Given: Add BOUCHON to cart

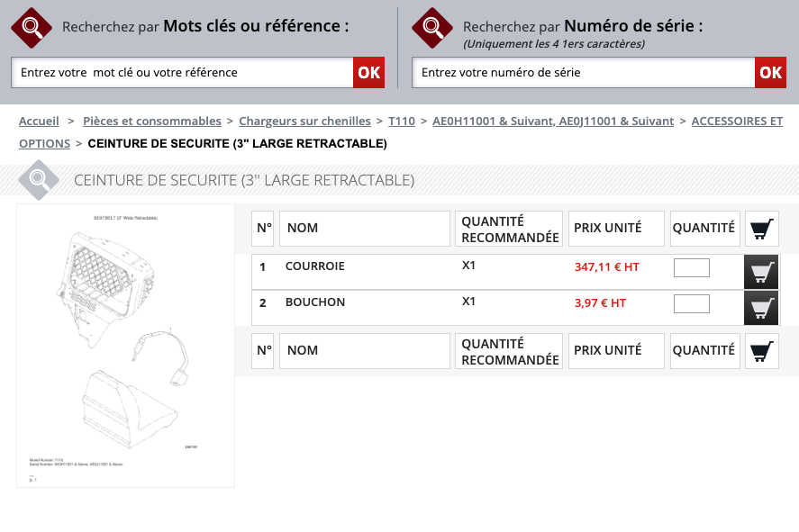Looking at the screenshot, I should pos(761,308).
